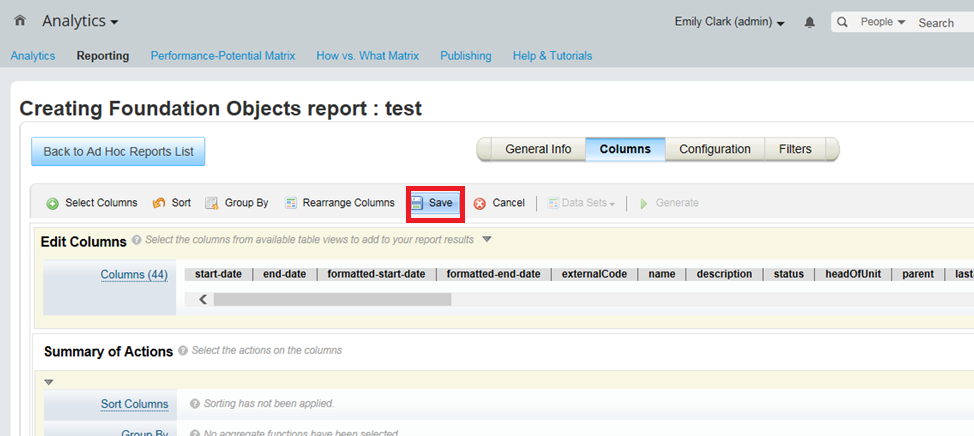Click the help icon beside Sorting message
974x436 pixels.
point(195,404)
